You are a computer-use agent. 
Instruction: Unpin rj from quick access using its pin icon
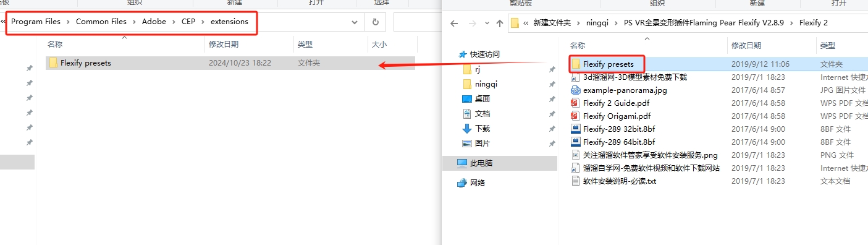552,69
